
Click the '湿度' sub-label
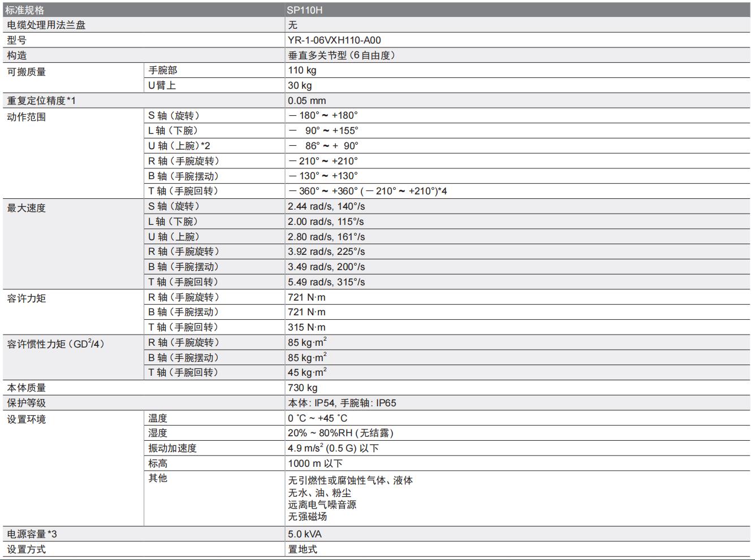click(x=158, y=433)
